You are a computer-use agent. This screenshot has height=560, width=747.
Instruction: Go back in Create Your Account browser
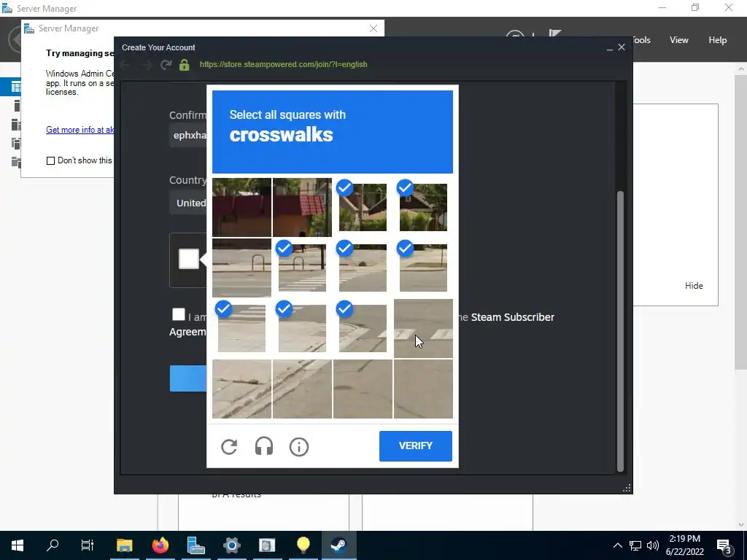(x=125, y=65)
